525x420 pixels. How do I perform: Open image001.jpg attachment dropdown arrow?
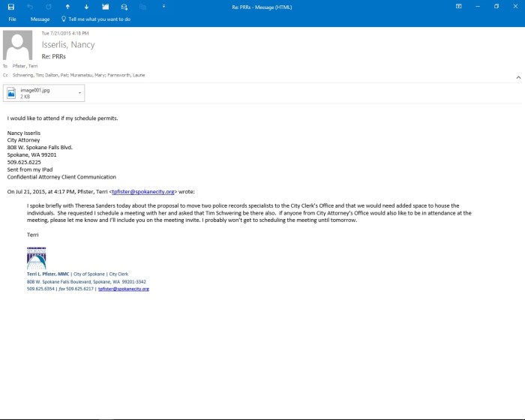pyautogui.click(x=79, y=93)
